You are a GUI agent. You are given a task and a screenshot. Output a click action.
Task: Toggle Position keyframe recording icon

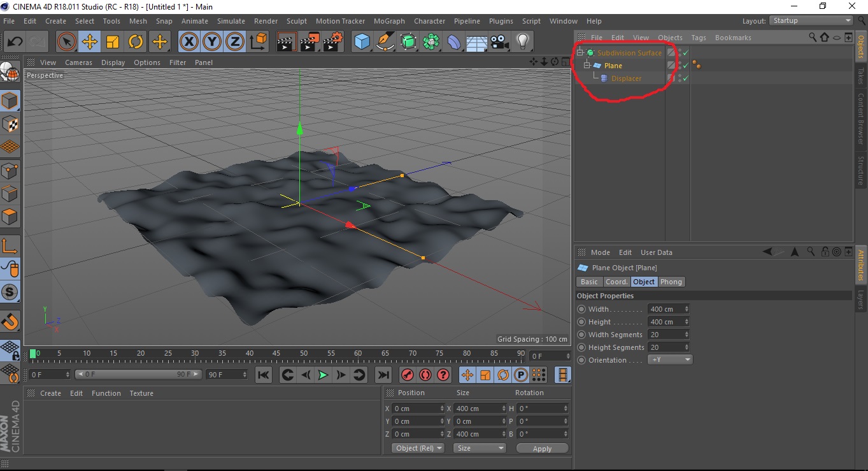[467, 375]
